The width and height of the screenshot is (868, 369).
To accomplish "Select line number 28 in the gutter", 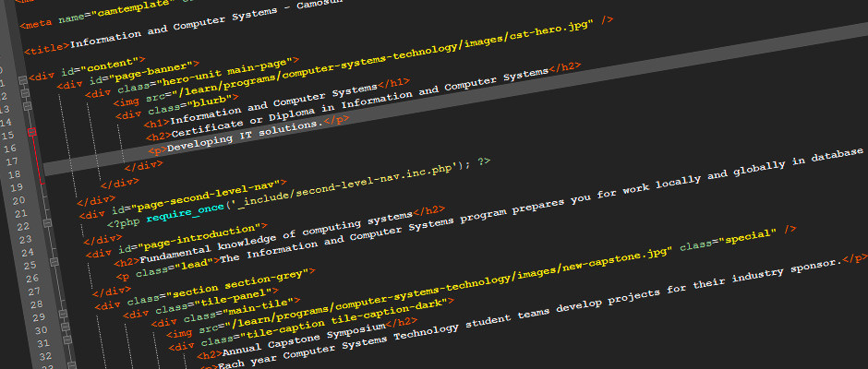I will coord(37,304).
